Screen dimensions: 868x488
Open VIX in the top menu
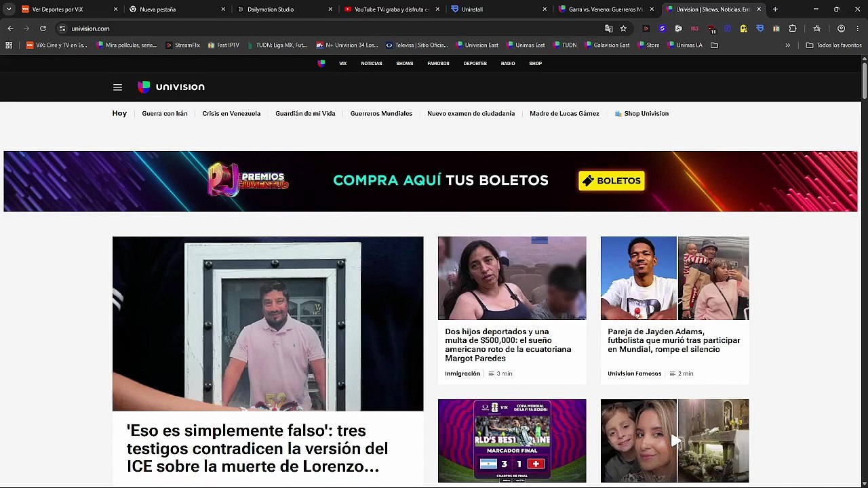(343, 63)
